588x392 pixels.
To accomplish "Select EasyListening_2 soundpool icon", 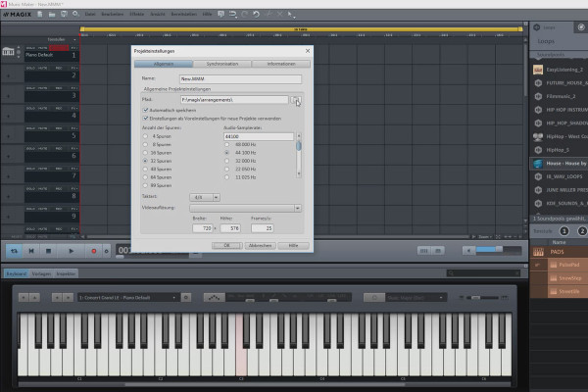I will coord(538,70).
